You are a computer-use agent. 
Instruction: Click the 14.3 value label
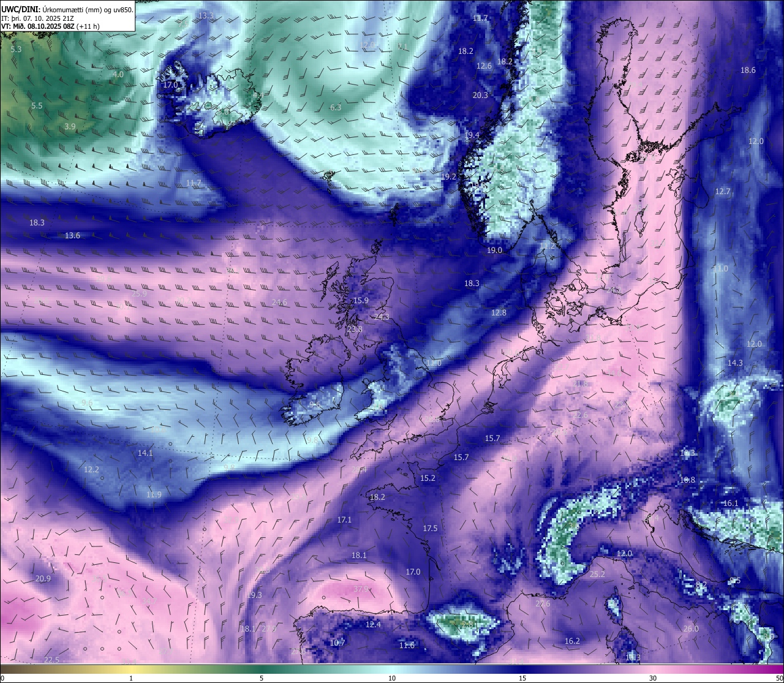tap(735, 363)
